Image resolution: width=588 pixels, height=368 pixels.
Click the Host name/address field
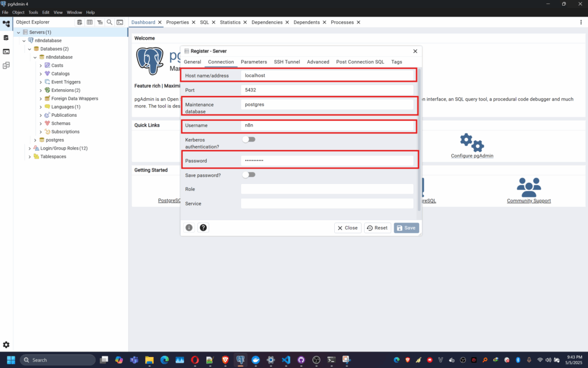point(327,75)
